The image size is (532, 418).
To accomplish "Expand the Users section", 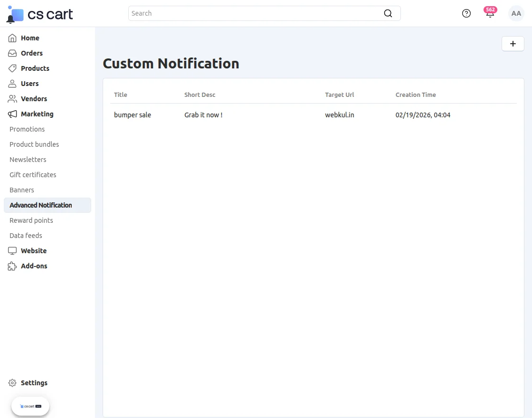I will 29,84.
